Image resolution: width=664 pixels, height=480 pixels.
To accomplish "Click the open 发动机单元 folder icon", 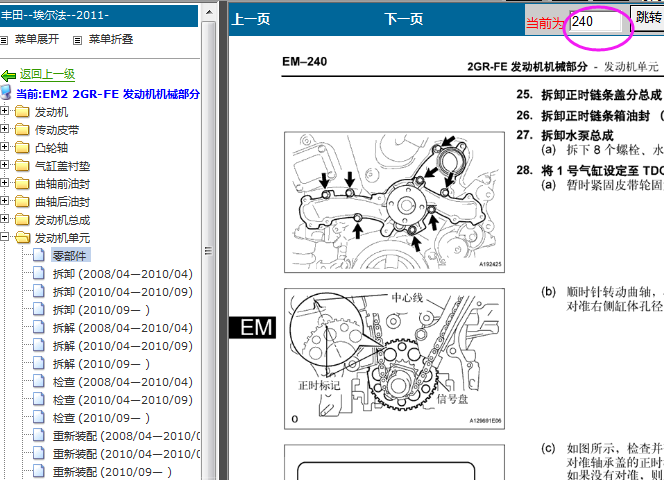I will point(22,238).
